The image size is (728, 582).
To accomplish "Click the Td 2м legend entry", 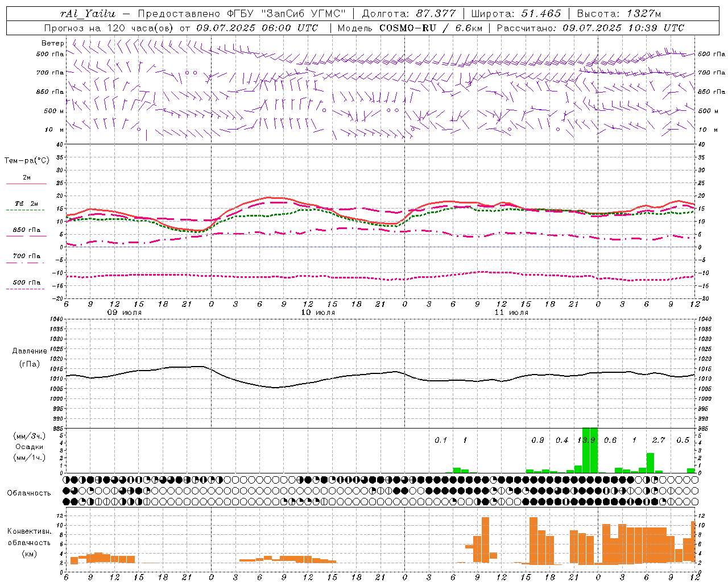I will [x=26, y=203].
